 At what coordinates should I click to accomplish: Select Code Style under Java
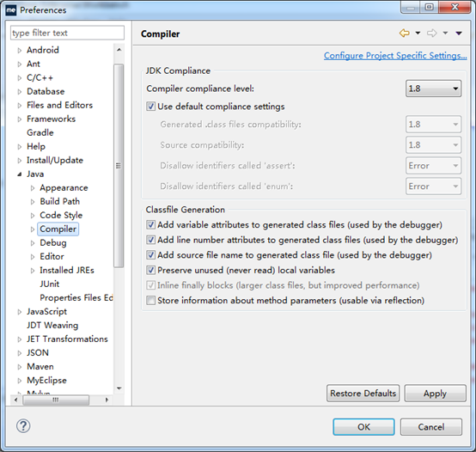61,215
